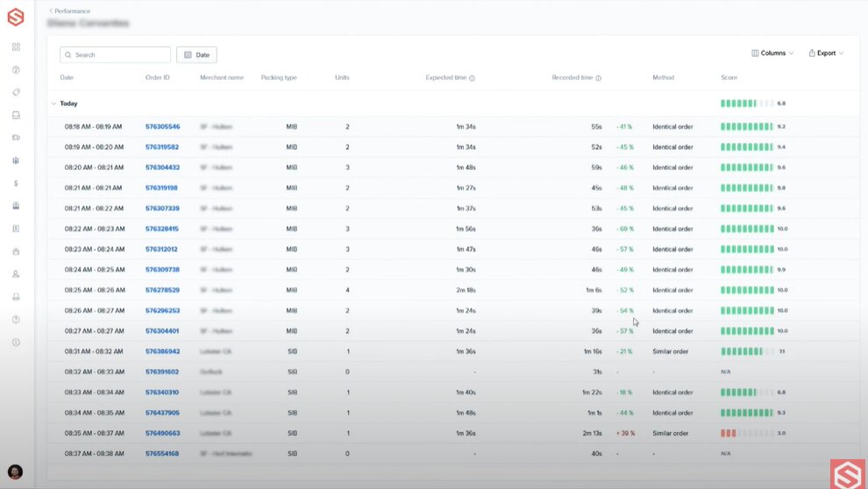Expand the Export dropdown

[826, 53]
